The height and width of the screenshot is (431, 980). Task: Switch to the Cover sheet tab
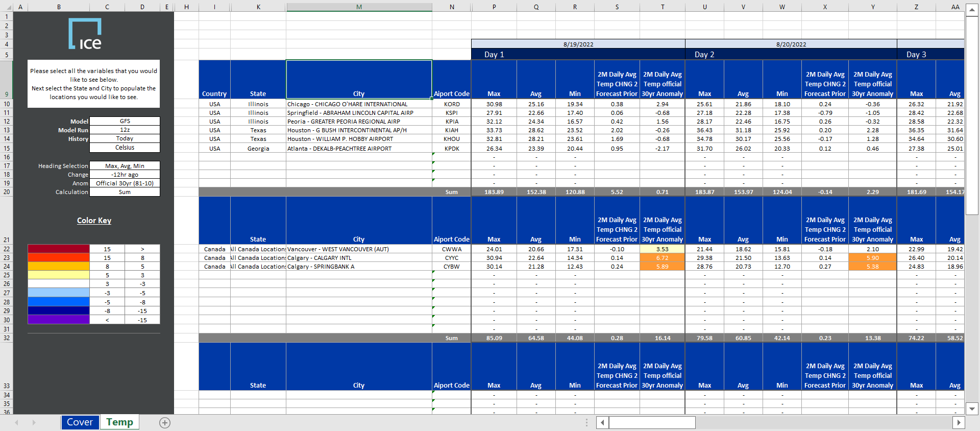(x=80, y=422)
